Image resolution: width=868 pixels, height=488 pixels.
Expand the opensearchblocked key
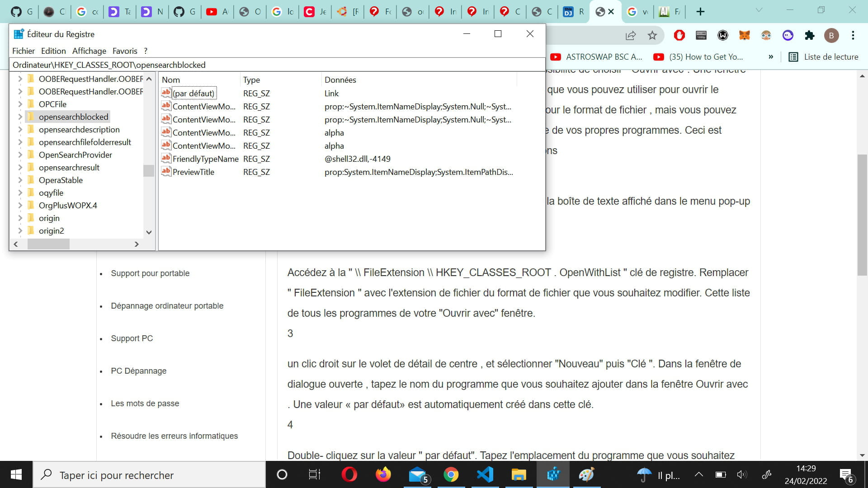[20, 117]
